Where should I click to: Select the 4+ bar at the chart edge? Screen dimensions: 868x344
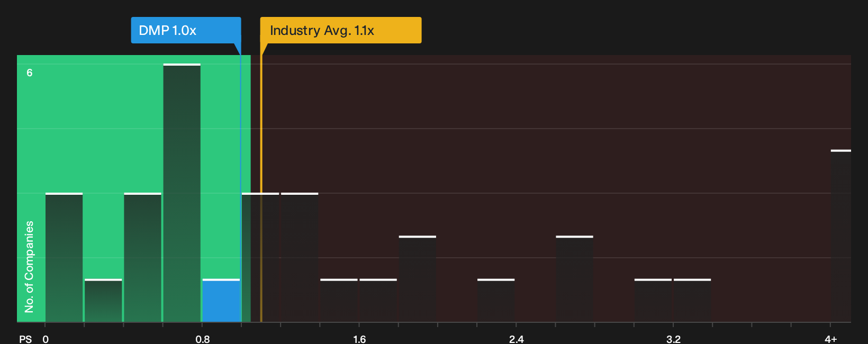point(841,236)
